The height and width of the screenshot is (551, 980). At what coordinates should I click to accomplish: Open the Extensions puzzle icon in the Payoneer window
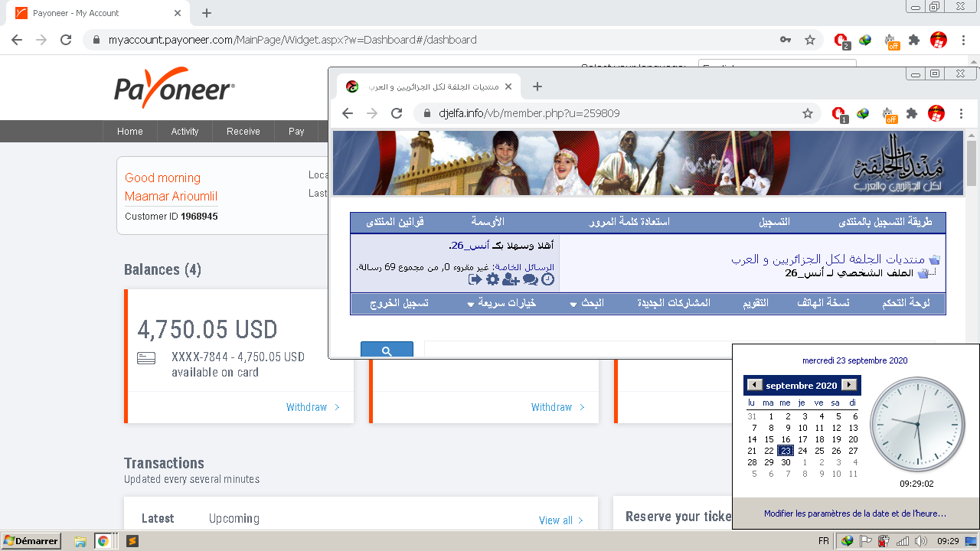(913, 40)
